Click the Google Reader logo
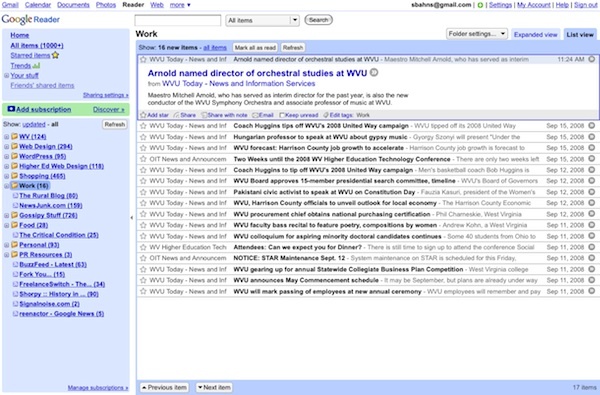Image resolution: width=600 pixels, height=395 pixels. coord(31,19)
